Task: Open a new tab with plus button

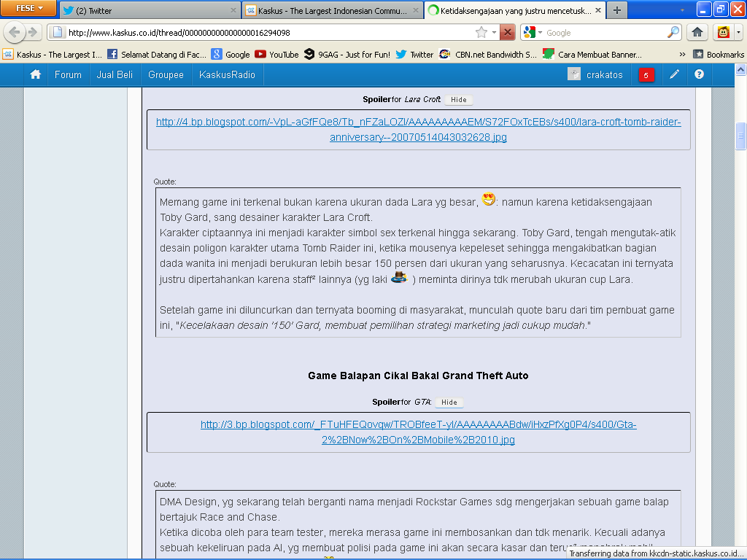Action: (617, 10)
